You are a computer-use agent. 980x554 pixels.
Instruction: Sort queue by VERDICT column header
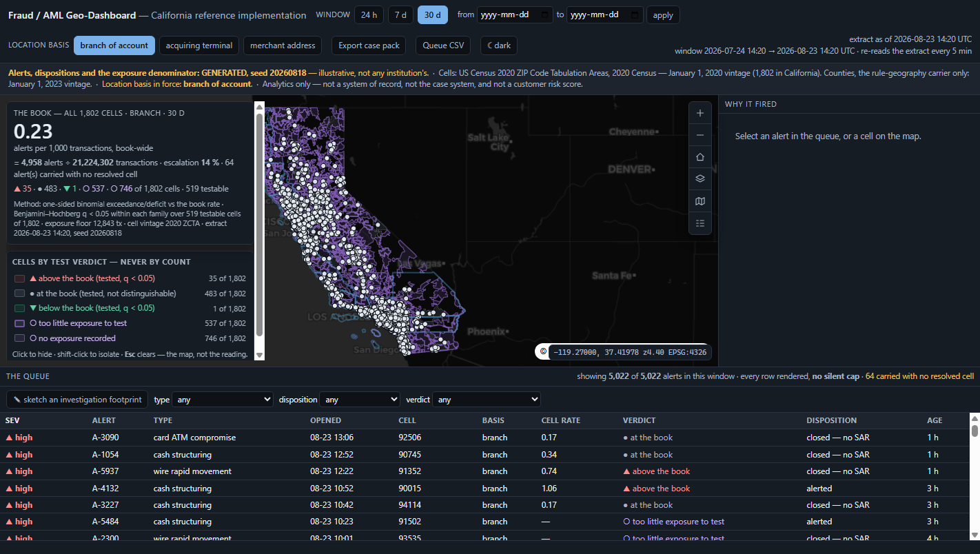(x=640, y=420)
